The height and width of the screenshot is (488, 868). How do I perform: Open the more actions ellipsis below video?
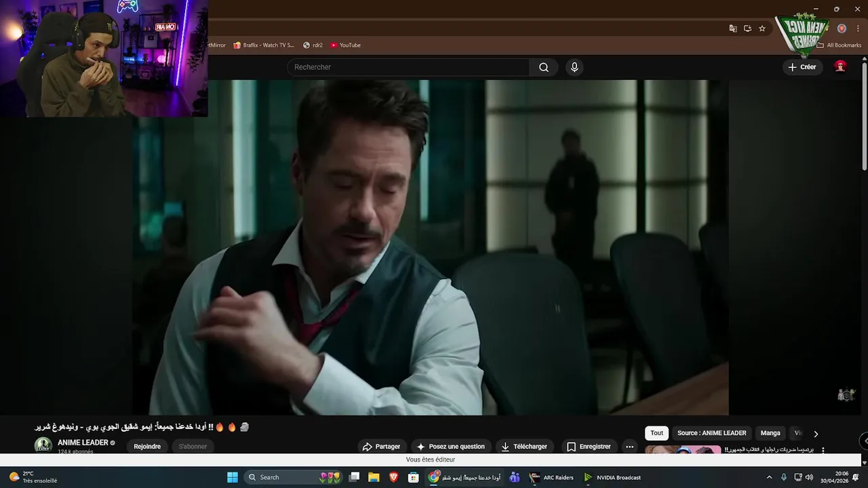pos(629,447)
